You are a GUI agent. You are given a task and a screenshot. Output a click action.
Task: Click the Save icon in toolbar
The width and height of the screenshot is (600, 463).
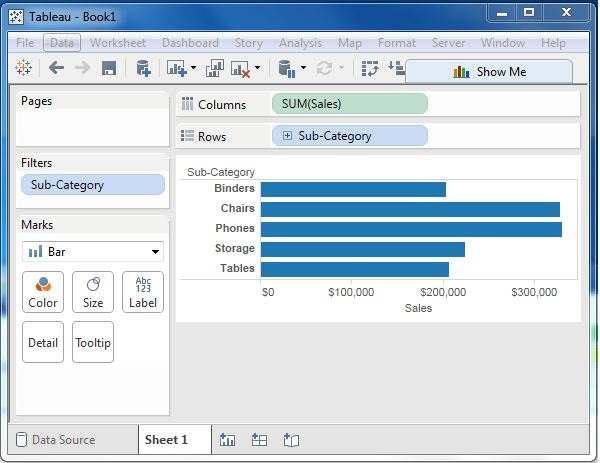click(x=109, y=68)
